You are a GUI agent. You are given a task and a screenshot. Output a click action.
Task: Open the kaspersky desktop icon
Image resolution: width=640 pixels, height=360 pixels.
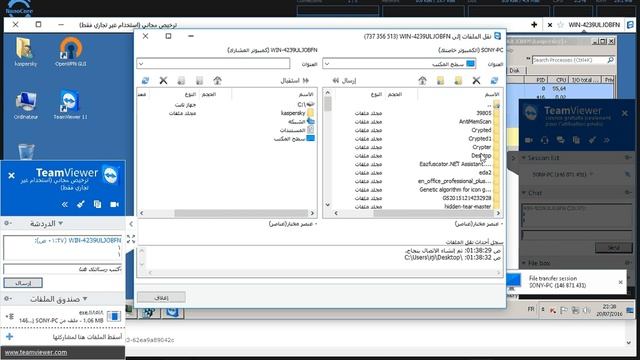point(25,52)
